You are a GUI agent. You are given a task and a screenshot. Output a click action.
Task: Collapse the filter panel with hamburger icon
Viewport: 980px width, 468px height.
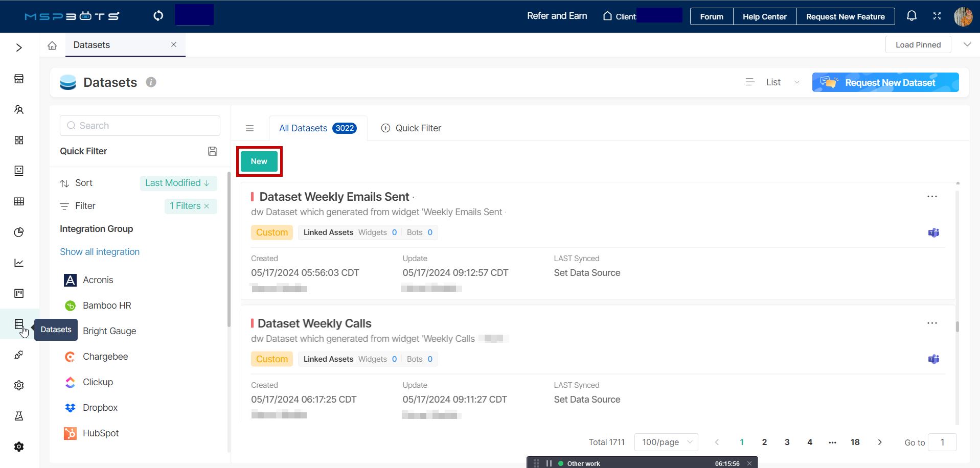pos(249,128)
